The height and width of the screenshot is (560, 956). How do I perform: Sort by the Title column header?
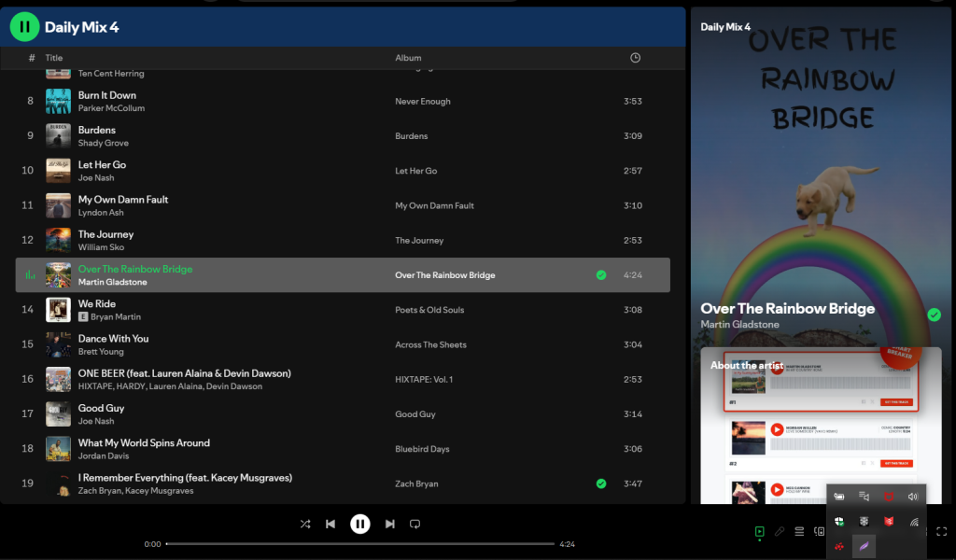point(53,58)
